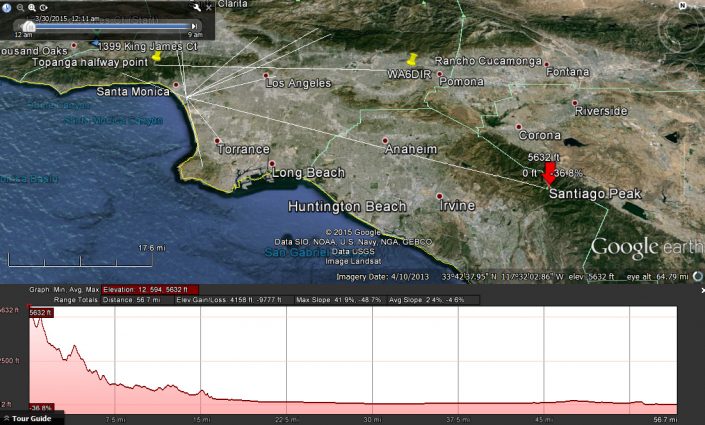
Task: Click the Elevation: 12, 594, 5632 ft field
Action: click(x=150, y=290)
